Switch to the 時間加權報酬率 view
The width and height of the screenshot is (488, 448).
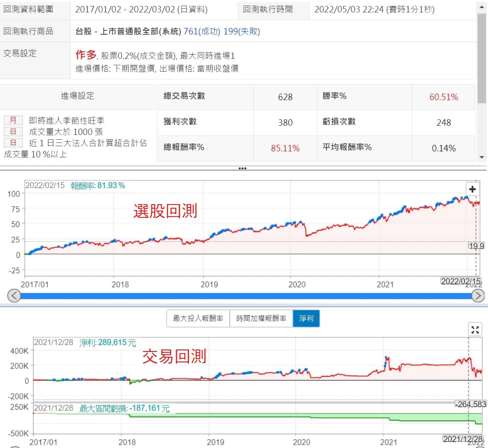(x=261, y=319)
